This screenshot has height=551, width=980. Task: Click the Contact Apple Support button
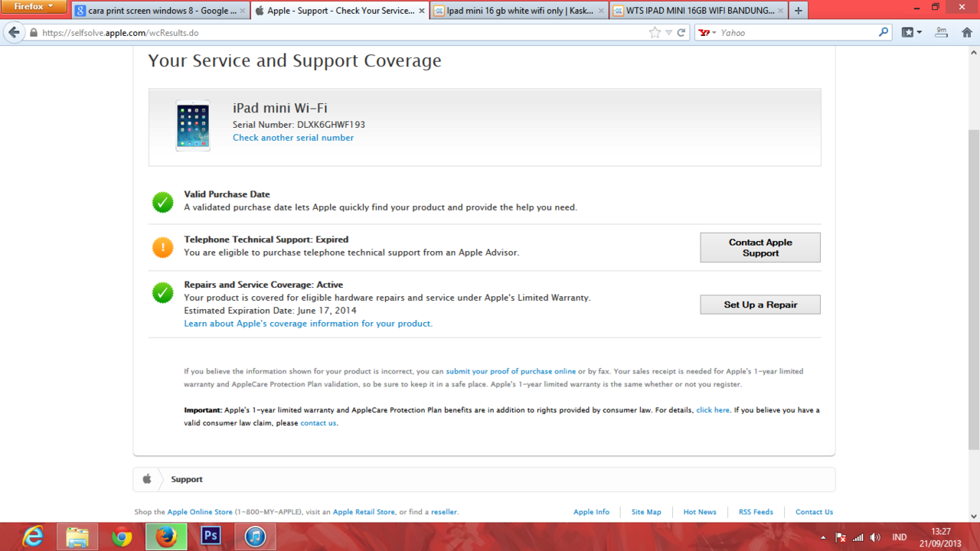[760, 247]
